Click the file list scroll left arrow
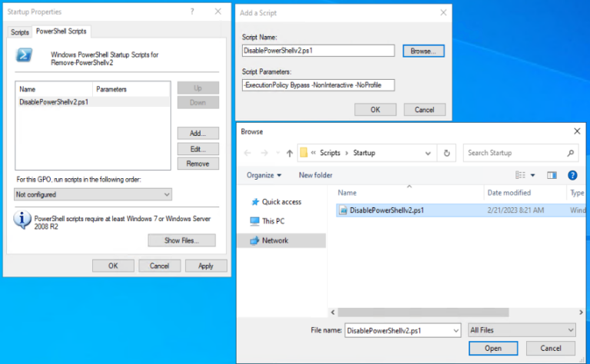 pos(333,312)
